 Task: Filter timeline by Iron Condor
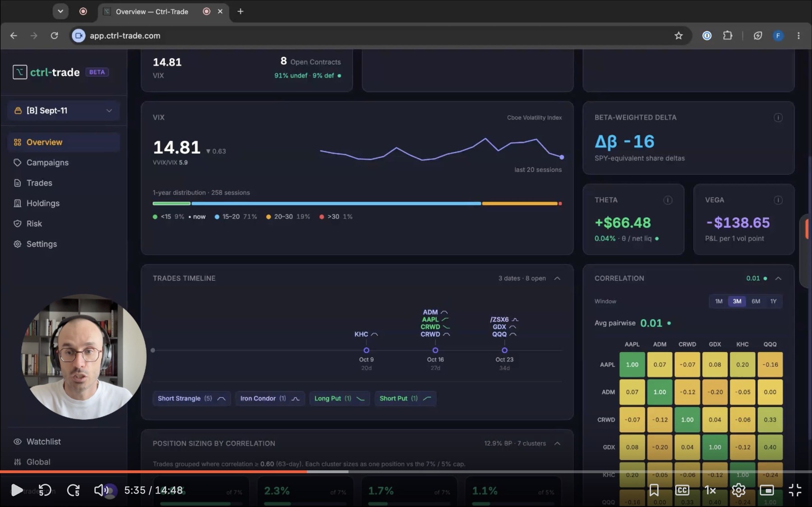[270, 398]
